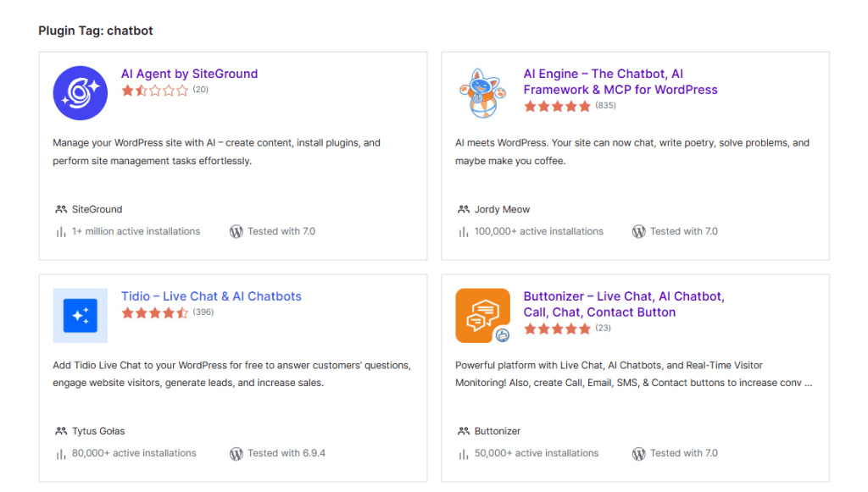
Task: Click Tested with 7.0 in SiteGround card
Action: (x=281, y=232)
